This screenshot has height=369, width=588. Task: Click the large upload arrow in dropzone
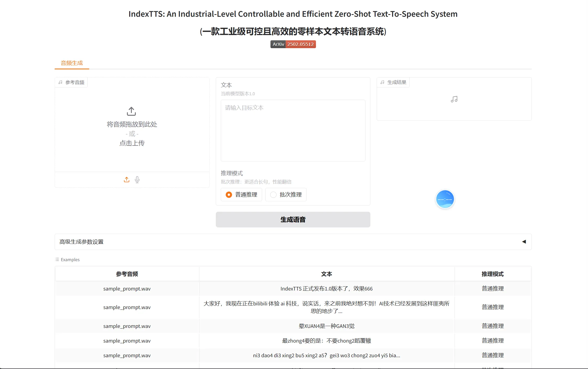click(131, 111)
